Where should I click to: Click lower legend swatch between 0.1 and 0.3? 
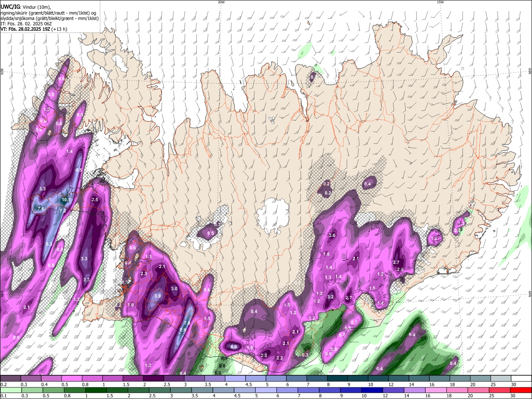click(x=11, y=390)
